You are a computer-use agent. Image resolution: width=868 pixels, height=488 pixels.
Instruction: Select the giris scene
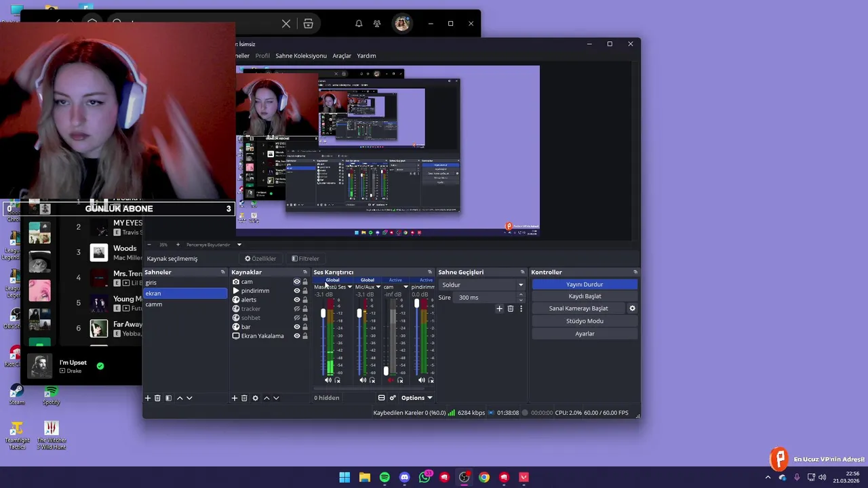click(185, 283)
